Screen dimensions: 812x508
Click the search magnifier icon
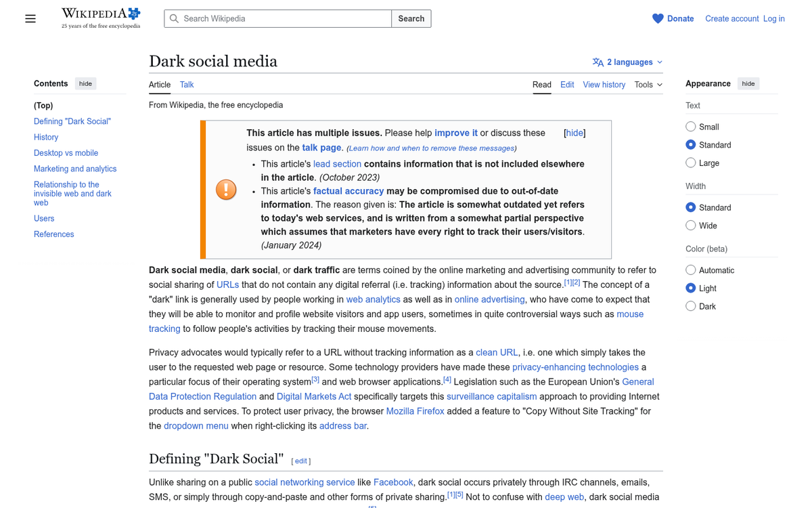[x=174, y=19]
